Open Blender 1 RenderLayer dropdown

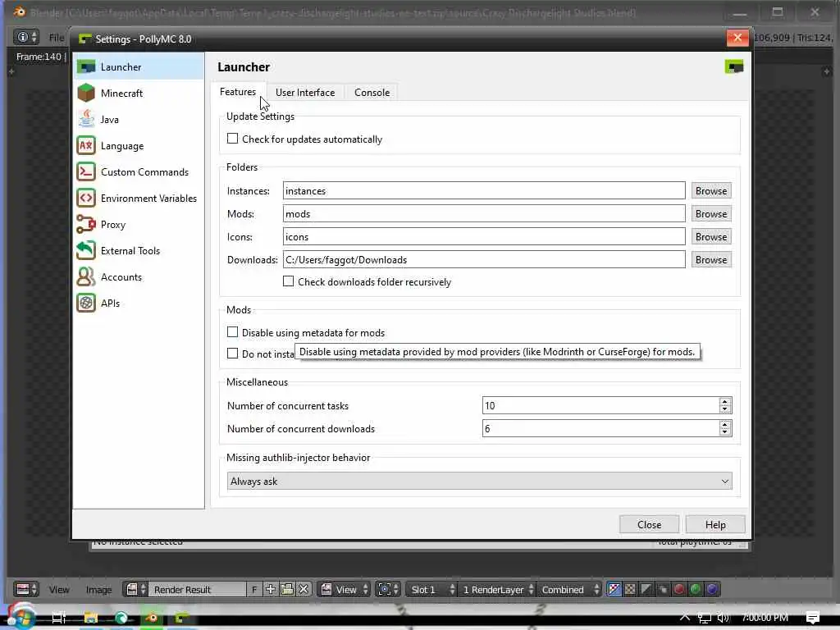tap(497, 589)
